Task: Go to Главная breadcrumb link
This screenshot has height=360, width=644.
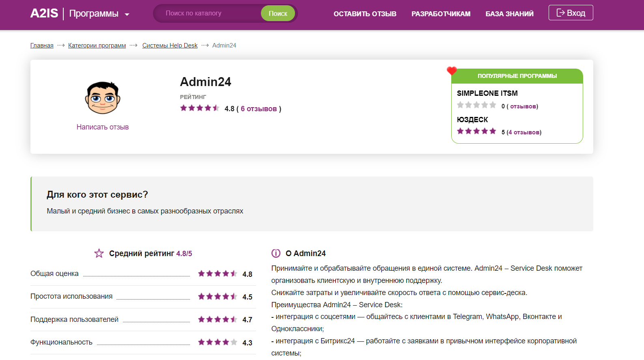Action: click(x=42, y=45)
